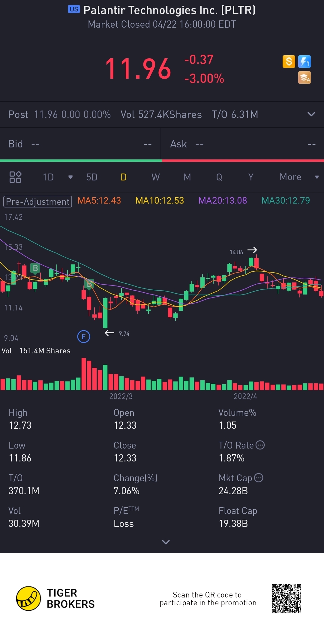Image resolution: width=324 pixels, height=644 pixels.
Task: Tap the Tiger Brokers logo
Action: pos(55,599)
